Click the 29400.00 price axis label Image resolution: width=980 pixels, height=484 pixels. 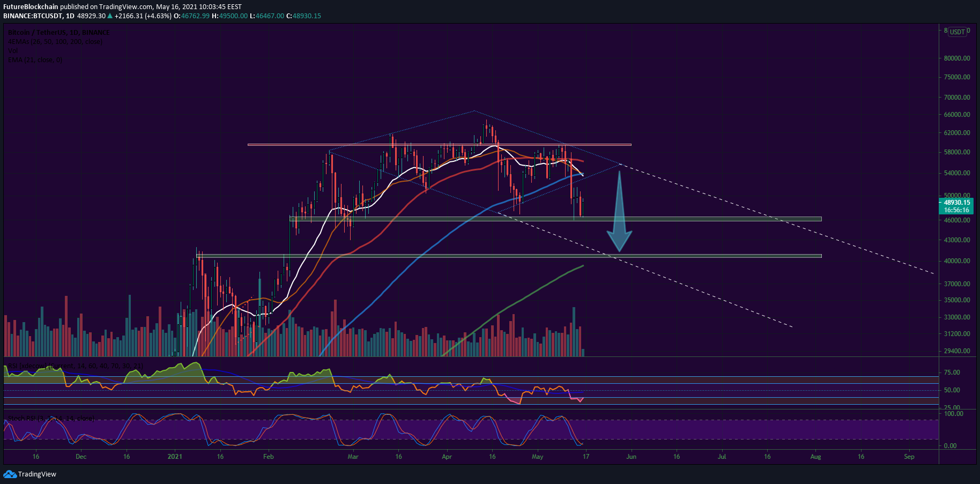click(957, 351)
